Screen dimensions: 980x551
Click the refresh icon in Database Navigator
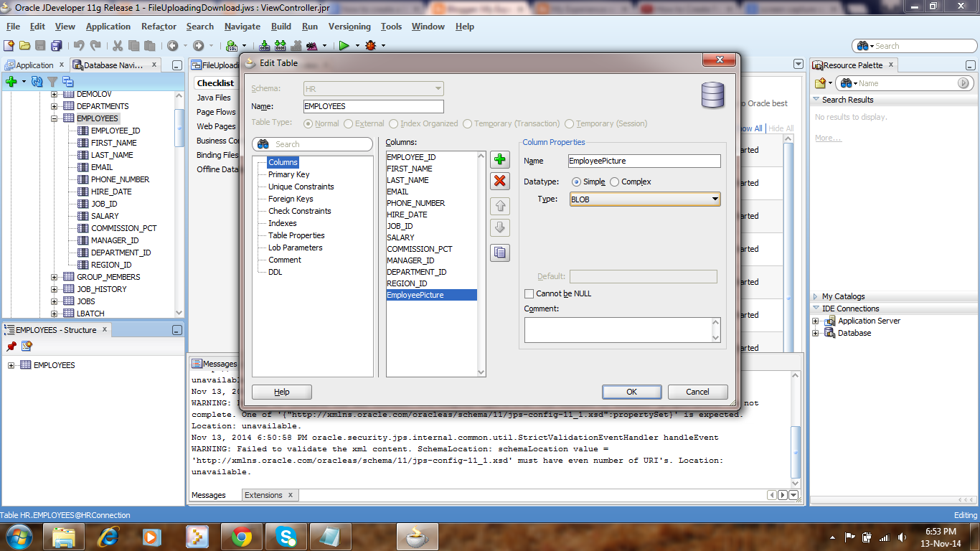click(x=37, y=81)
